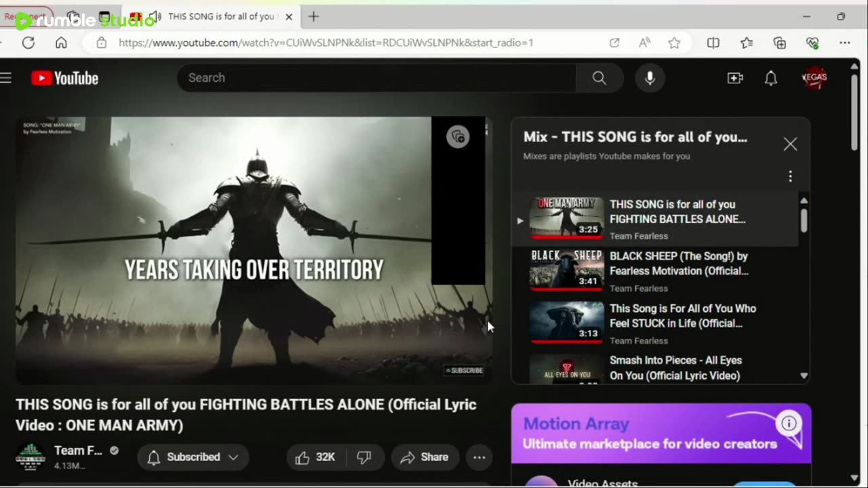This screenshot has width=868, height=488.
Task: Open the Team Fearless channel avatar
Action: coord(30,457)
